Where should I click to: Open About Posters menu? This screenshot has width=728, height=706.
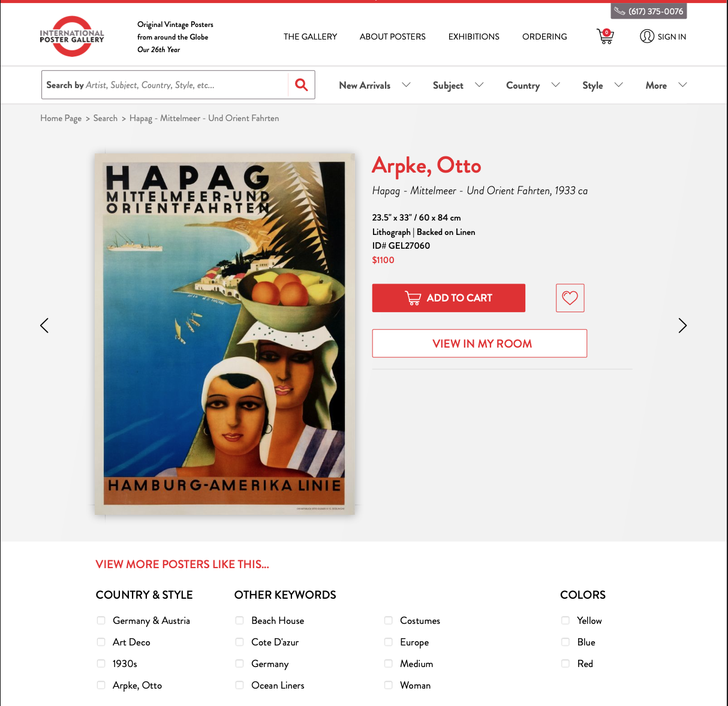pos(393,37)
